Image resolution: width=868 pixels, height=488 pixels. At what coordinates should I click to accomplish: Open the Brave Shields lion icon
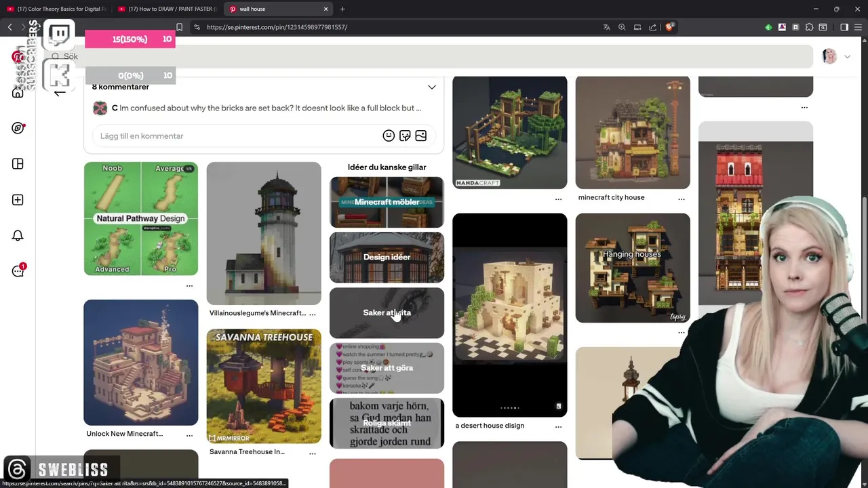(x=669, y=27)
